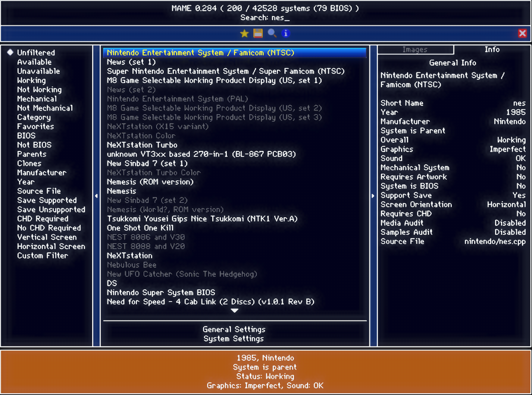
Task: Choose the Custom Filter option
Action: (43, 256)
